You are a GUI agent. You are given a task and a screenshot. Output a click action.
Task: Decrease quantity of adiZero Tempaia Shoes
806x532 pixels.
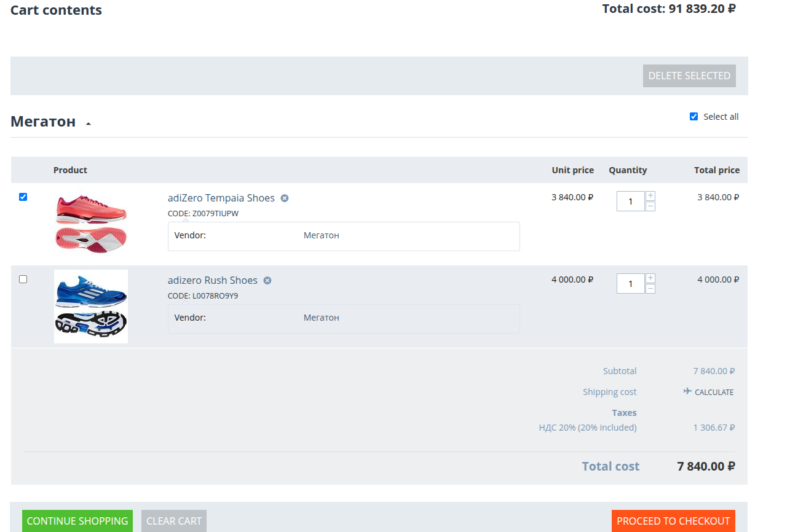click(x=650, y=206)
